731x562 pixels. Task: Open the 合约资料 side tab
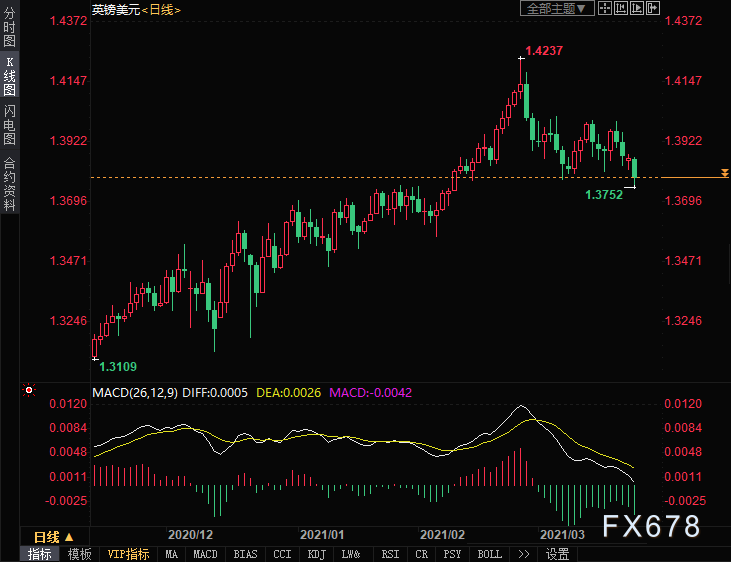click(9, 184)
